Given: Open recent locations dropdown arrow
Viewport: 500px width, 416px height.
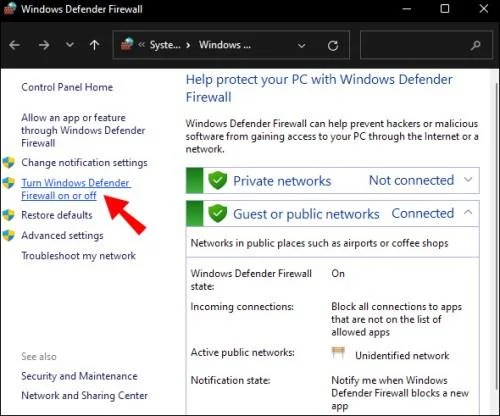Looking at the screenshot, I should pos(69,45).
